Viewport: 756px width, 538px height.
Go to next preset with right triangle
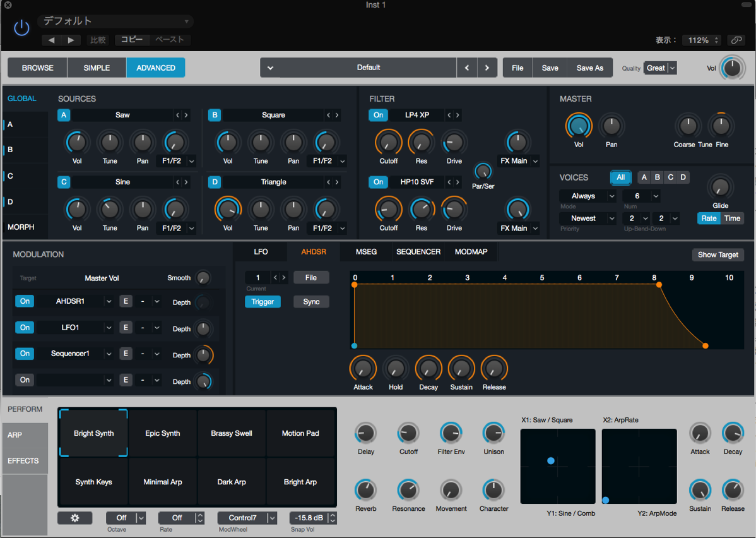(71, 40)
